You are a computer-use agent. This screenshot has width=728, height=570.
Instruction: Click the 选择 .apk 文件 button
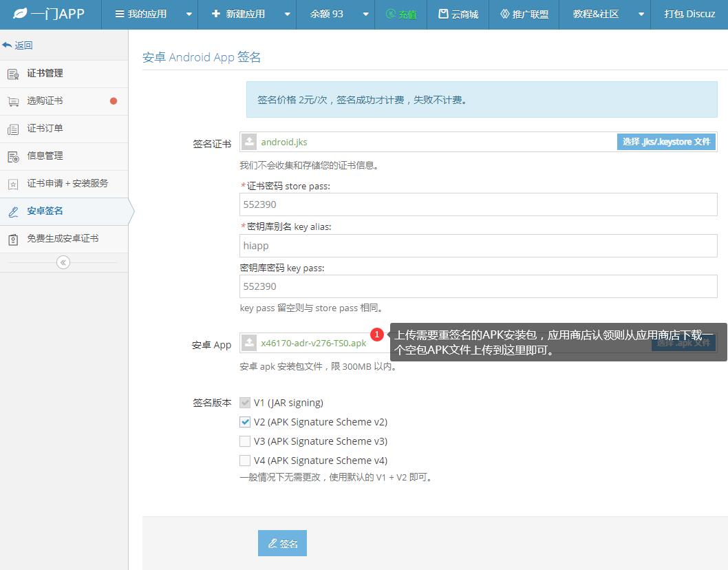click(x=683, y=343)
